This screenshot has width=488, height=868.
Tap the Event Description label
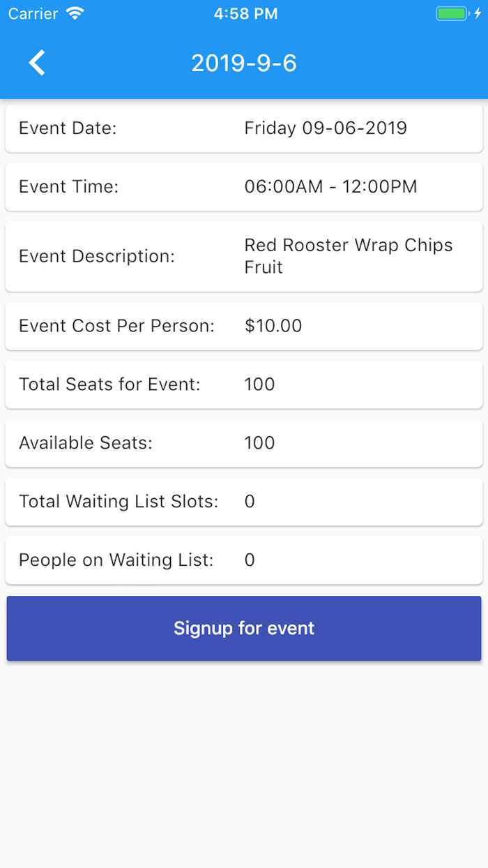click(97, 256)
